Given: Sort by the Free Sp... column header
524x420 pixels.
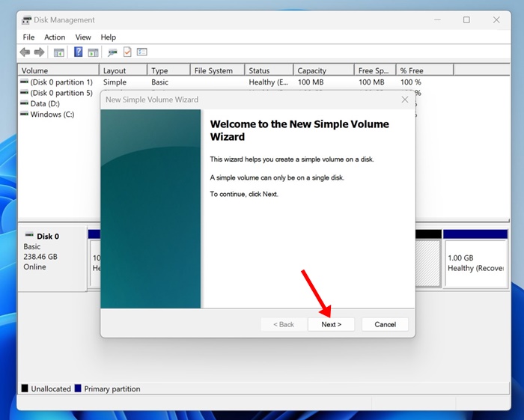Looking at the screenshot, I should [375, 70].
